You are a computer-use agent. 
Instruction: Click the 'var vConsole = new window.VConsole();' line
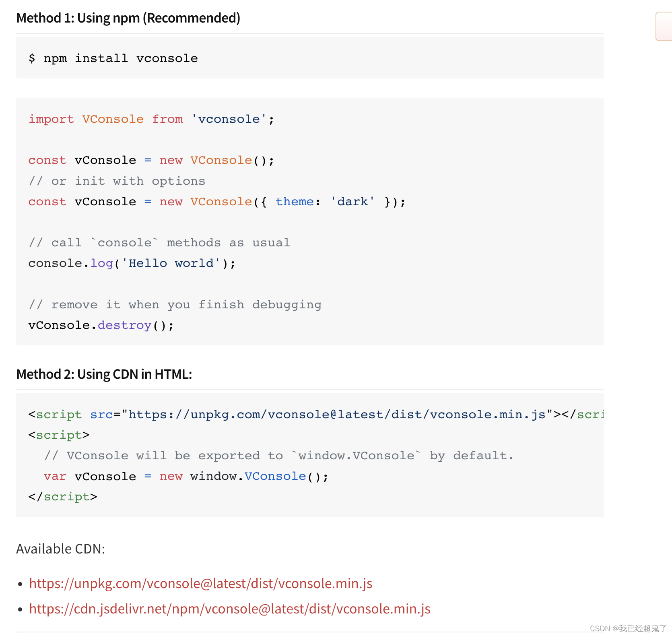186,477
